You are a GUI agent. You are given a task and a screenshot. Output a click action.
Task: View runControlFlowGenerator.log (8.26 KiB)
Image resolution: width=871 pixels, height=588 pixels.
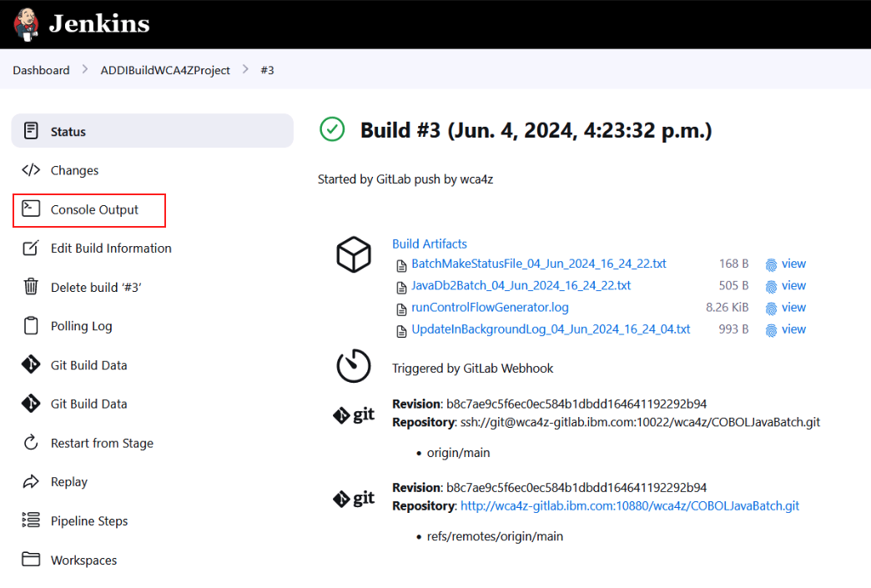coord(793,307)
